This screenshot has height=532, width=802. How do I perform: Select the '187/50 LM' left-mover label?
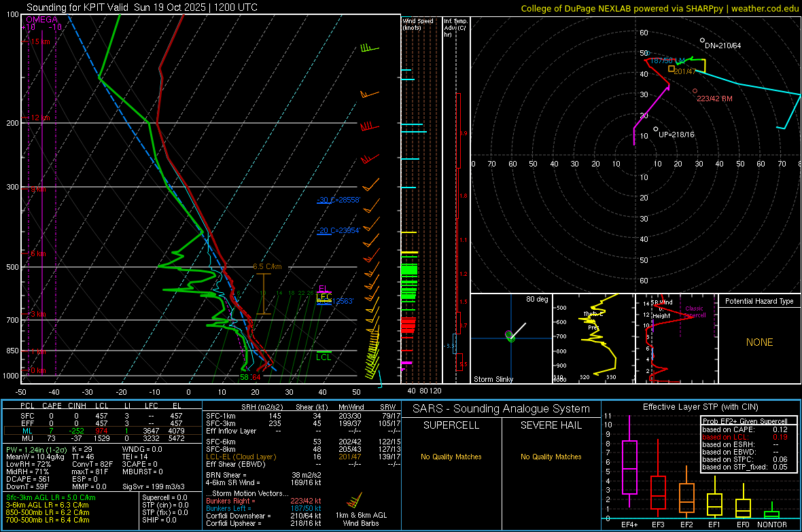tap(667, 61)
